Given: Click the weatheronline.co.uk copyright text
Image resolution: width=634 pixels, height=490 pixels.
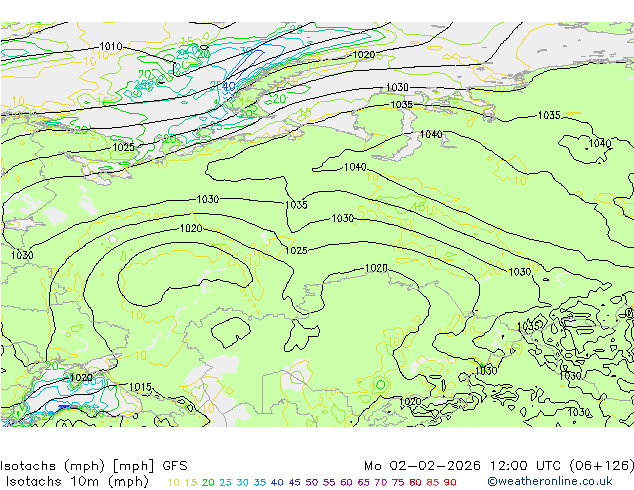Looking at the screenshot, I should tap(550, 482).
